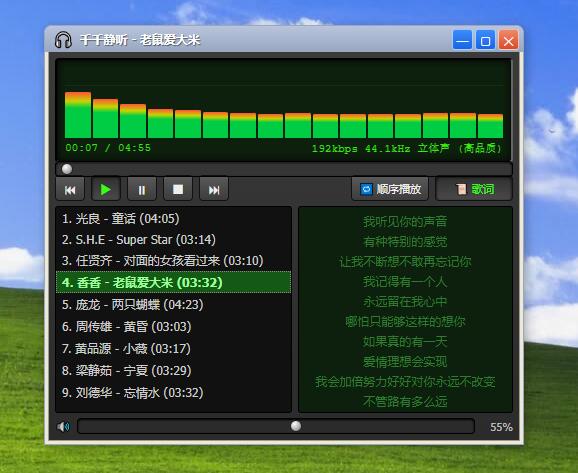Skip to the next track

pos(214,189)
